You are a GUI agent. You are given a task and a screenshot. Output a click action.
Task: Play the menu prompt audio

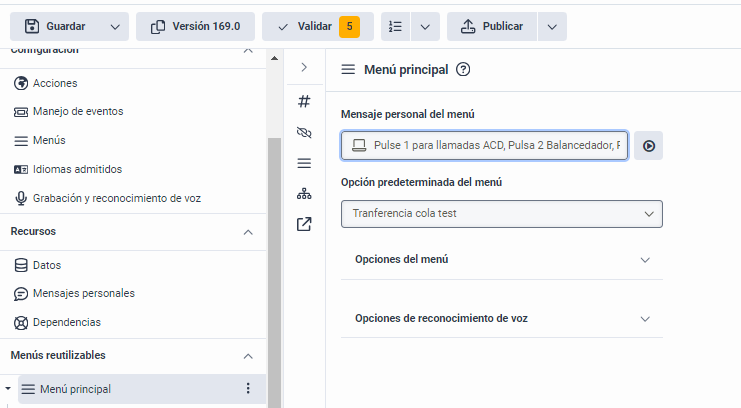pos(649,146)
